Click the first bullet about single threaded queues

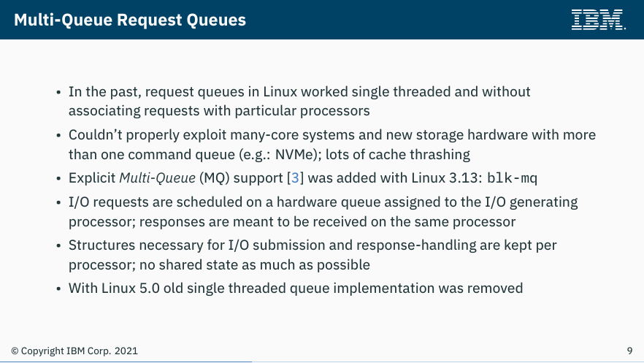(x=299, y=101)
